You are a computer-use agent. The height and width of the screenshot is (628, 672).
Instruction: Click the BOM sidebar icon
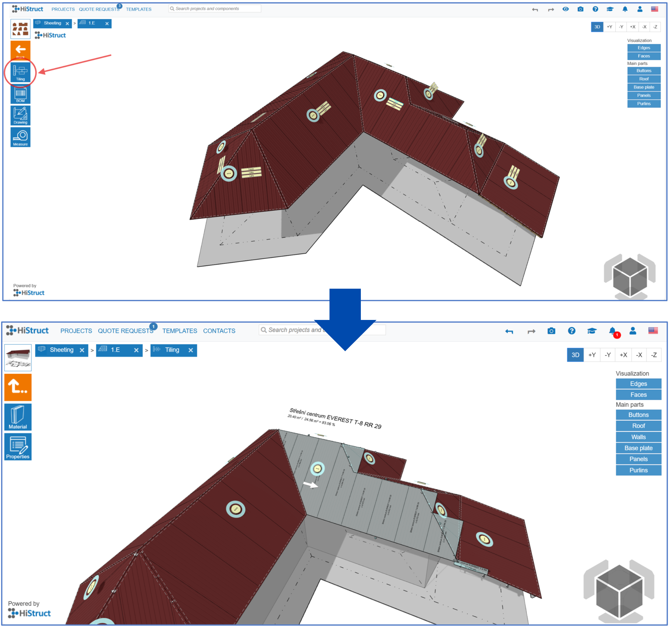20,94
